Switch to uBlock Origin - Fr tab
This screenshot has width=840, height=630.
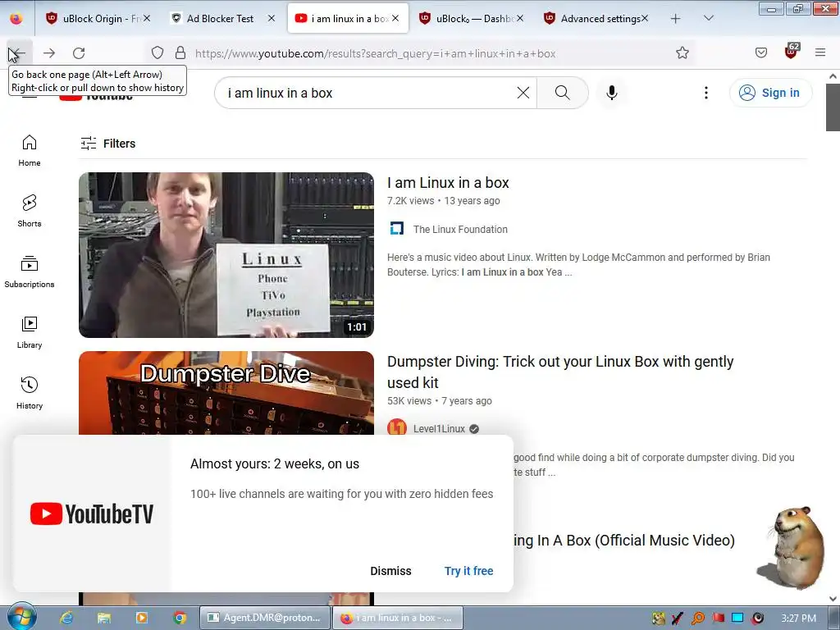(x=98, y=18)
